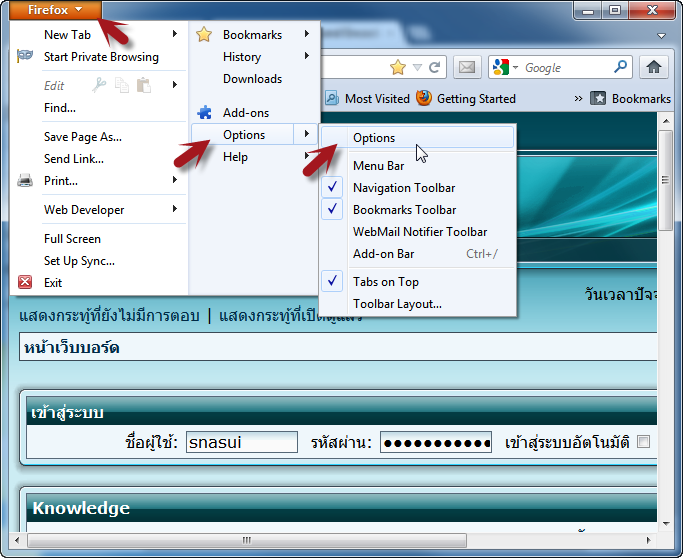683x558 pixels.
Task: Open the search engine dropdown arrow
Action: point(515,67)
